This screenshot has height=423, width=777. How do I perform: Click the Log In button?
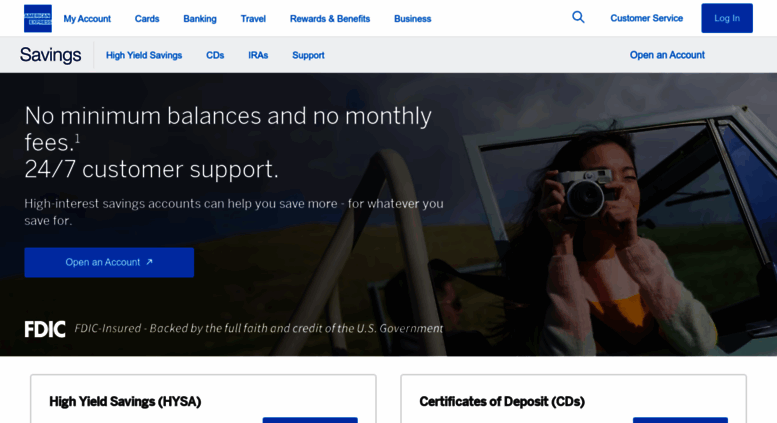tap(726, 18)
